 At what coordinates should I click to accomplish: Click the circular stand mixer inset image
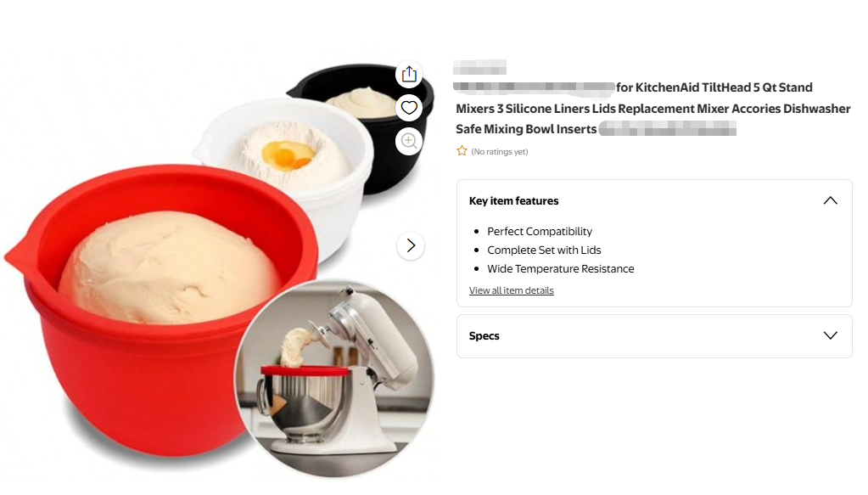[x=334, y=378]
